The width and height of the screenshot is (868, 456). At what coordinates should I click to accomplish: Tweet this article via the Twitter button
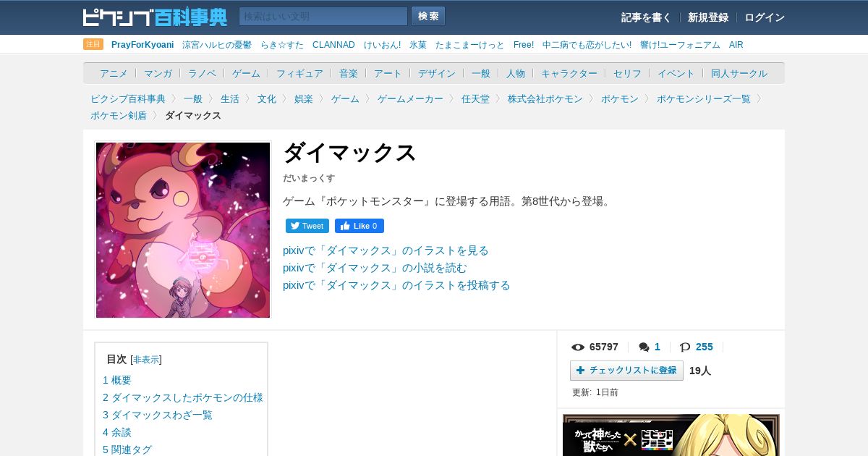point(307,226)
